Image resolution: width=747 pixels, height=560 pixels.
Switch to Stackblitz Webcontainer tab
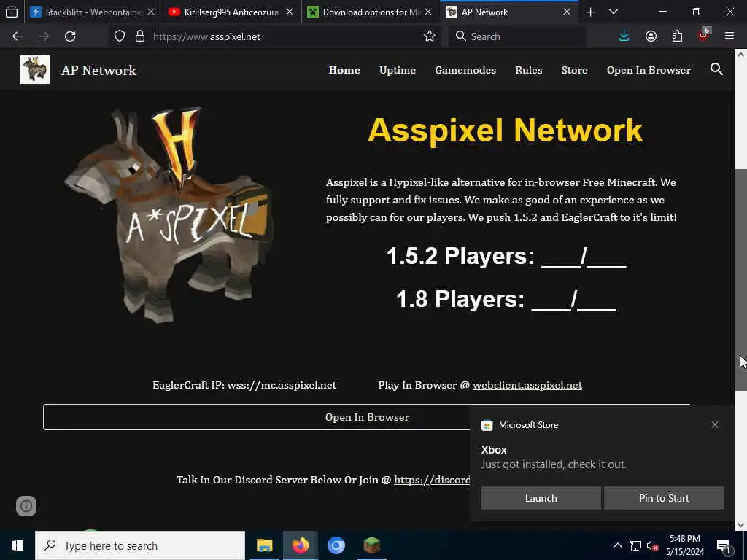click(x=93, y=12)
